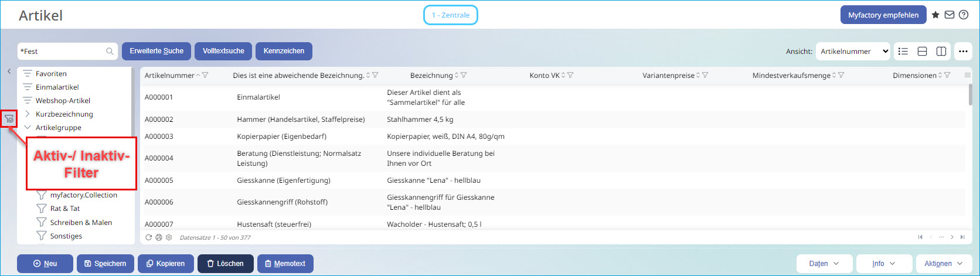Sort by Dimensionen column arrows
The height and width of the screenshot is (276, 980).
pos(940,76)
